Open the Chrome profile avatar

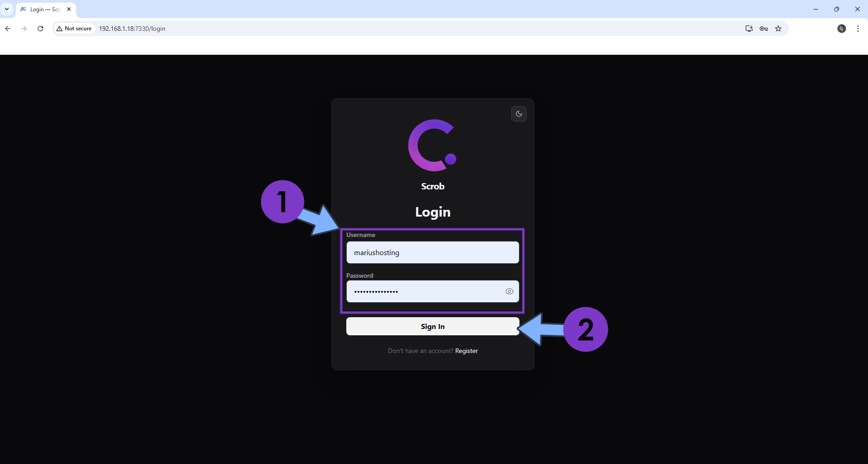click(x=841, y=29)
